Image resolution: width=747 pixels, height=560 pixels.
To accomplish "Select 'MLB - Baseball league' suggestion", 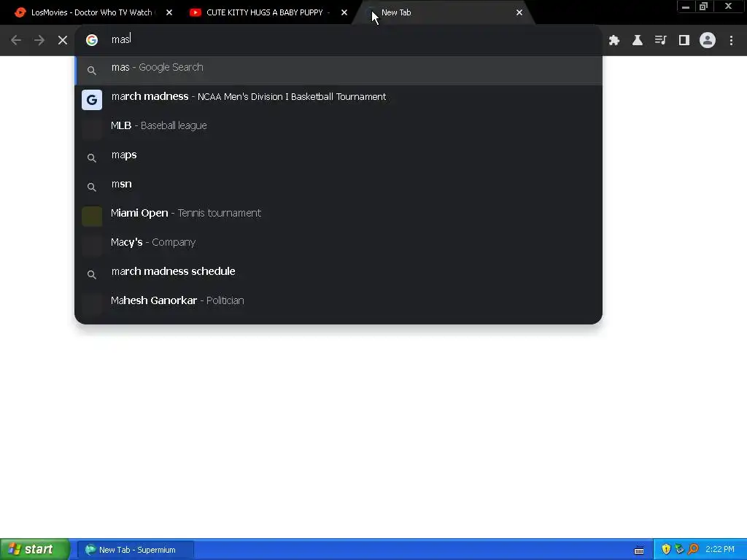I will (x=338, y=128).
